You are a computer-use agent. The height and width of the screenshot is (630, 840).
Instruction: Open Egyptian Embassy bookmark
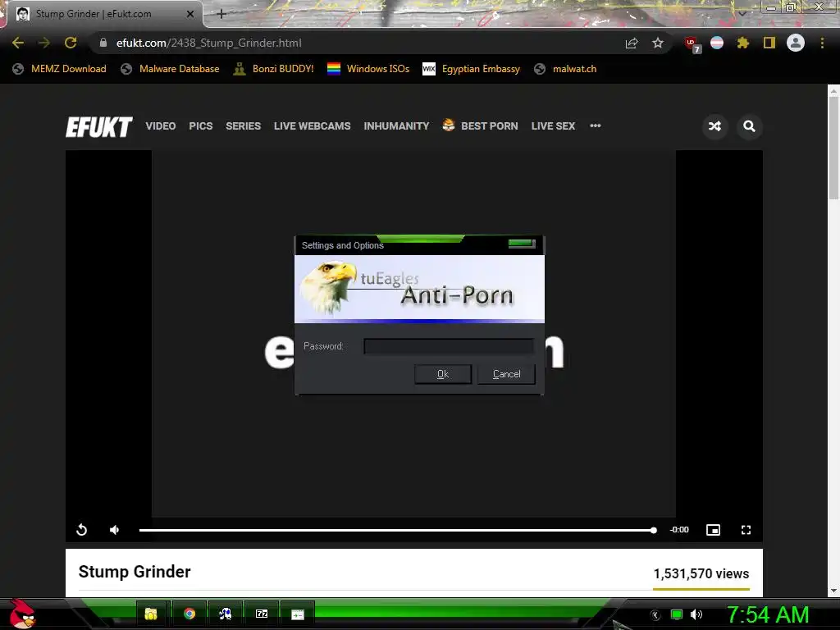472,69
